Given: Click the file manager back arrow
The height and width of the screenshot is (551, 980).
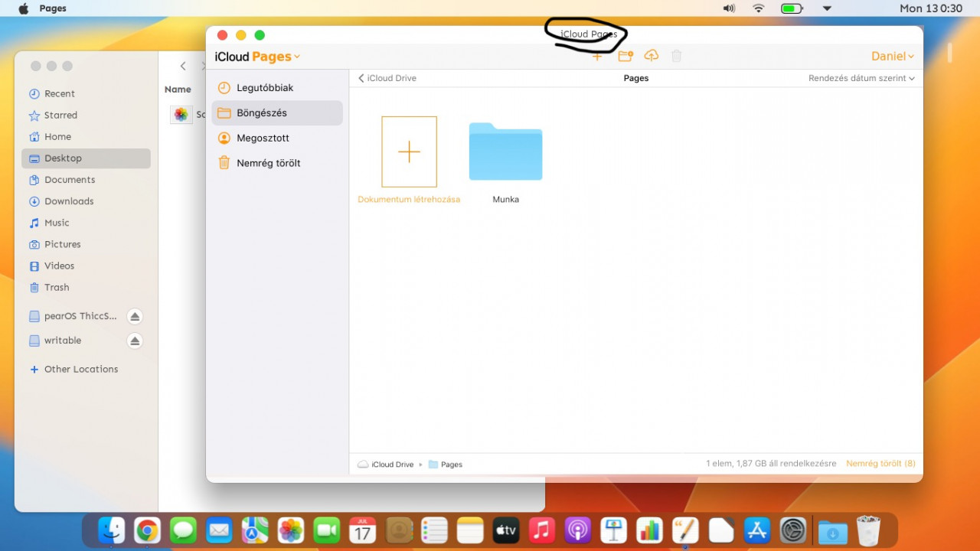Looking at the screenshot, I should (x=183, y=67).
